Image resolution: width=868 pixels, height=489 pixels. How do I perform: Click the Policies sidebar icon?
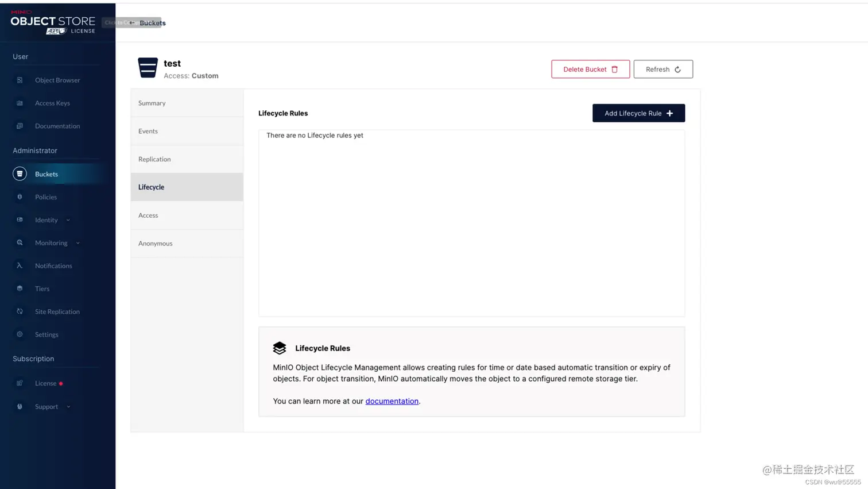[20, 197]
